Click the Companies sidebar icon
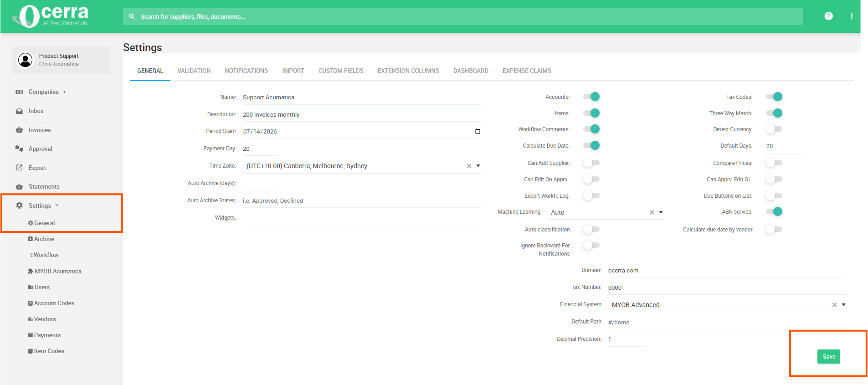Image resolution: width=868 pixels, height=385 pixels. (x=19, y=92)
